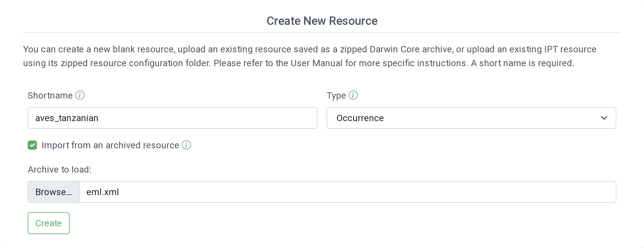Open info tooltip for Import from archived resource
644x248 pixels.
186,145
